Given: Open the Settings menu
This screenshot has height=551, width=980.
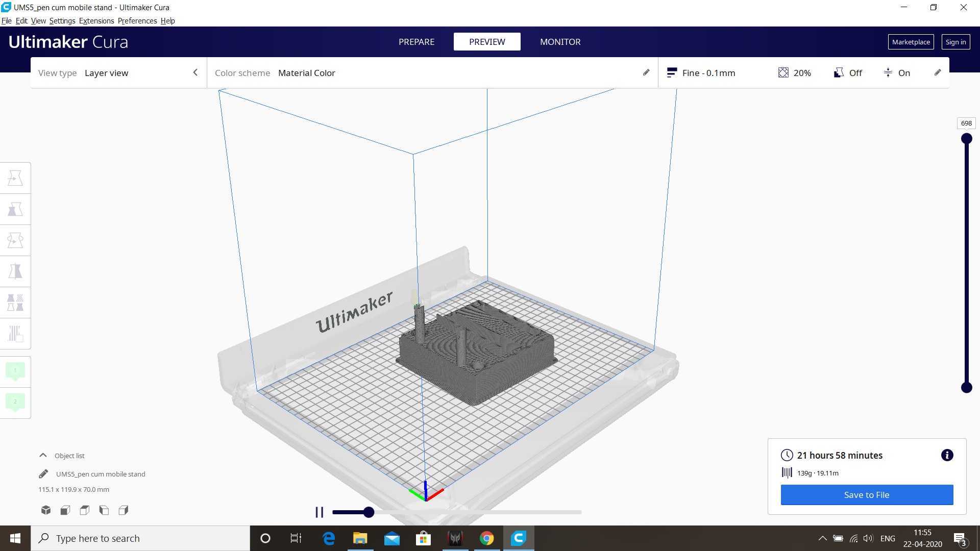Looking at the screenshot, I should pos(62,21).
